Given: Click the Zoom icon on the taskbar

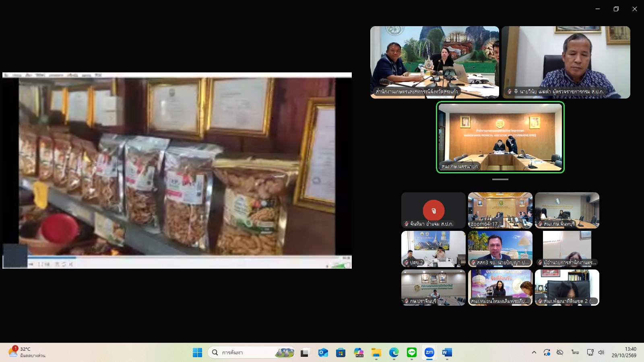Looking at the screenshot, I should pos(429,353).
